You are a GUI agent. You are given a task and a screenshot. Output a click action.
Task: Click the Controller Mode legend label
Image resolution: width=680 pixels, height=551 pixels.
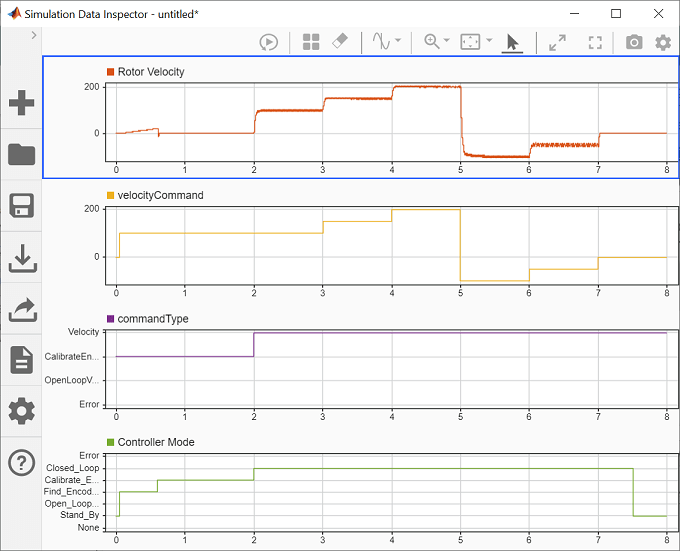[x=156, y=442]
